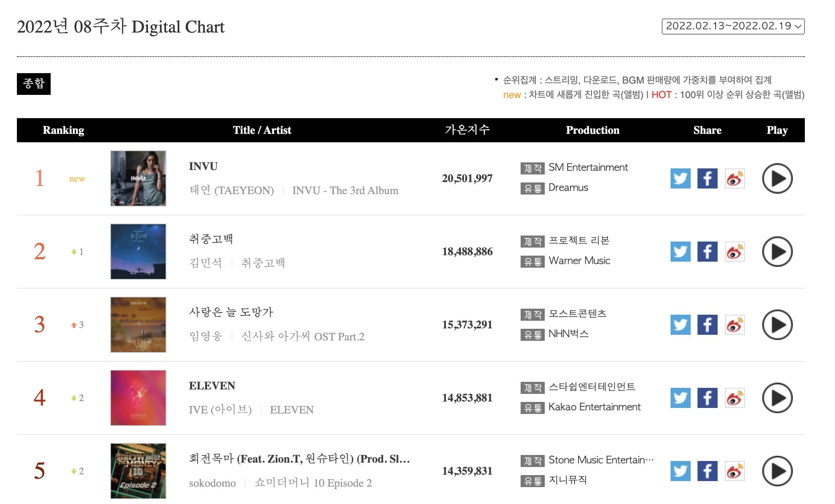Open the INVU song title link
835x504 pixels.
(x=203, y=166)
